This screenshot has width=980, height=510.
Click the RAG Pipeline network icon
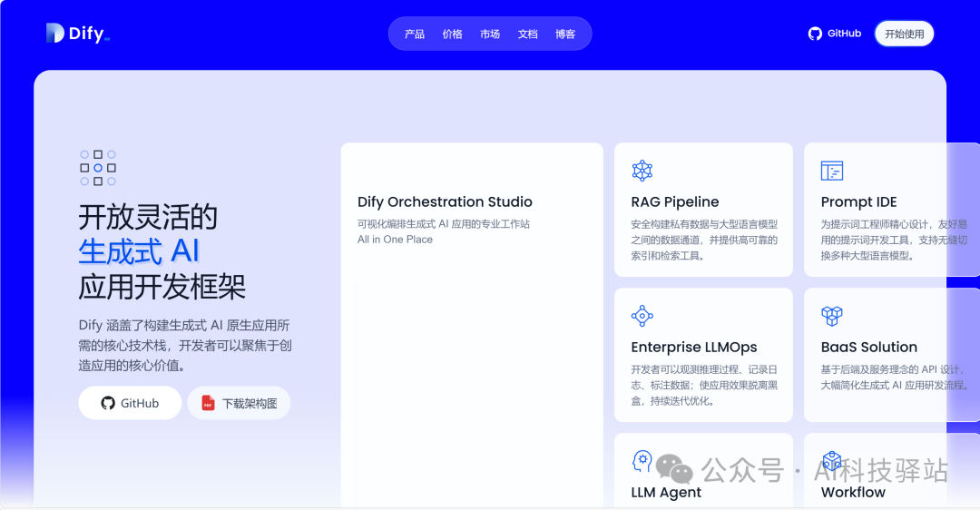pyautogui.click(x=642, y=170)
